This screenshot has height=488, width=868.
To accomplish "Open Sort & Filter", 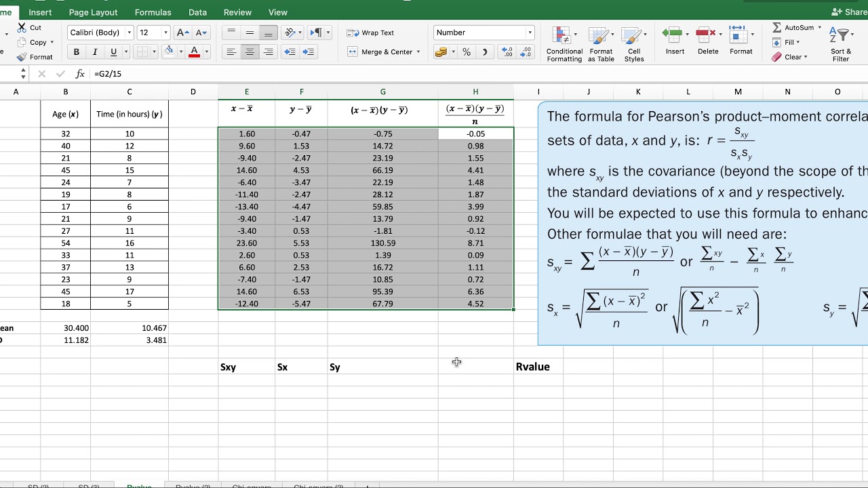I will pyautogui.click(x=842, y=45).
